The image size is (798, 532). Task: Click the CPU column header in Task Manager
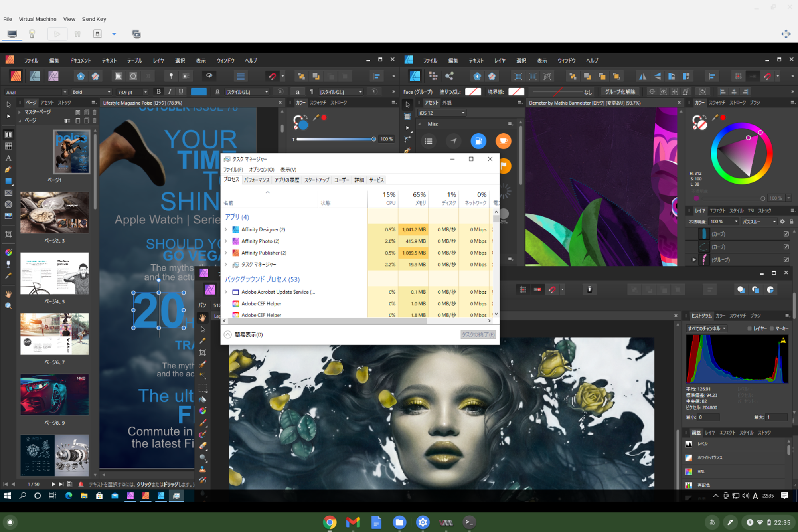tap(383, 198)
